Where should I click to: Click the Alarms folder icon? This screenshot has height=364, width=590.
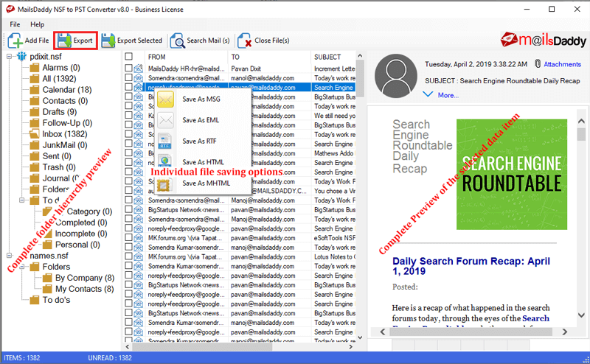[35, 68]
